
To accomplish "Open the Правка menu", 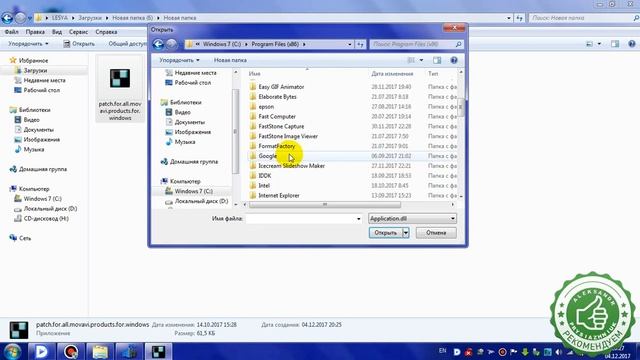I will 35,32.
